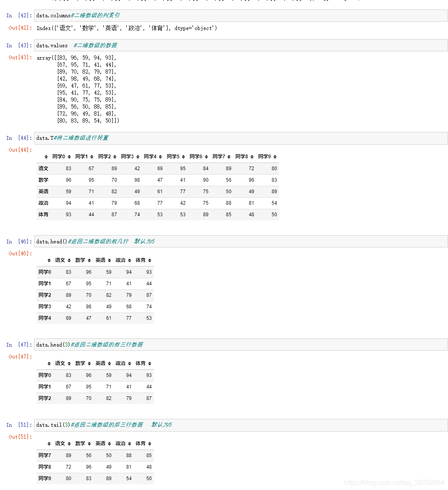448x490 pixels.
Task: Sort Out[47] table by 语文 arrows
Action: click(69, 363)
